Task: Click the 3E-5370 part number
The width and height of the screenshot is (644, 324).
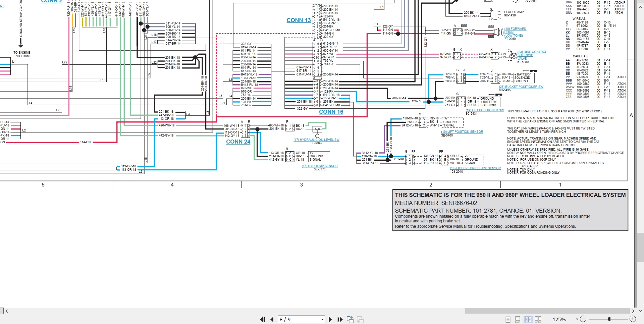Action: [320, 169]
